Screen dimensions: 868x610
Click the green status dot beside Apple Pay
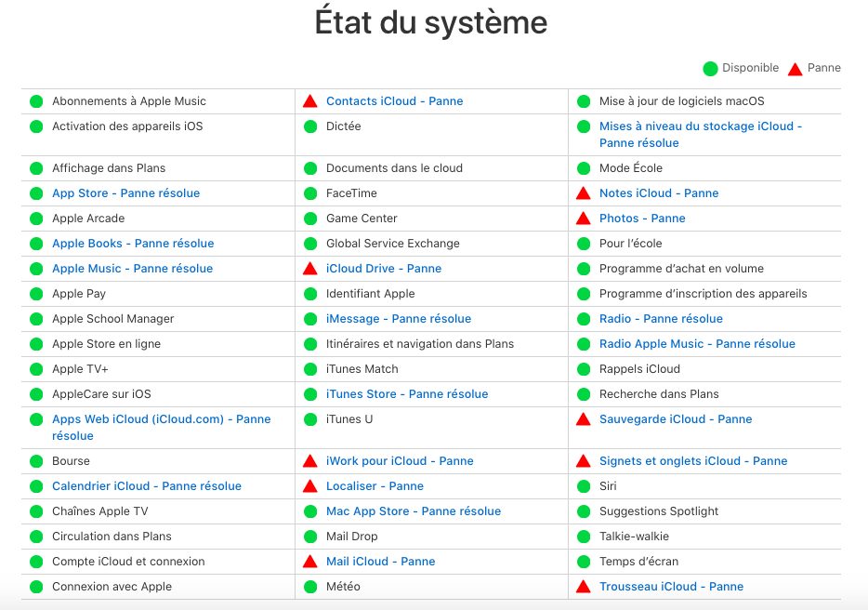pos(36,294)
